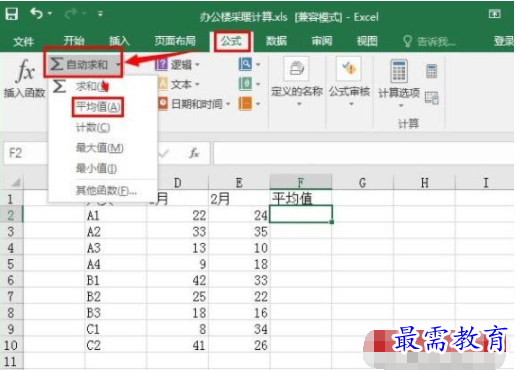The width and height of the screenshot is (516, 370).
Task: Open the 逻辑 functions dropdown
Action: [x=178, y=64]
